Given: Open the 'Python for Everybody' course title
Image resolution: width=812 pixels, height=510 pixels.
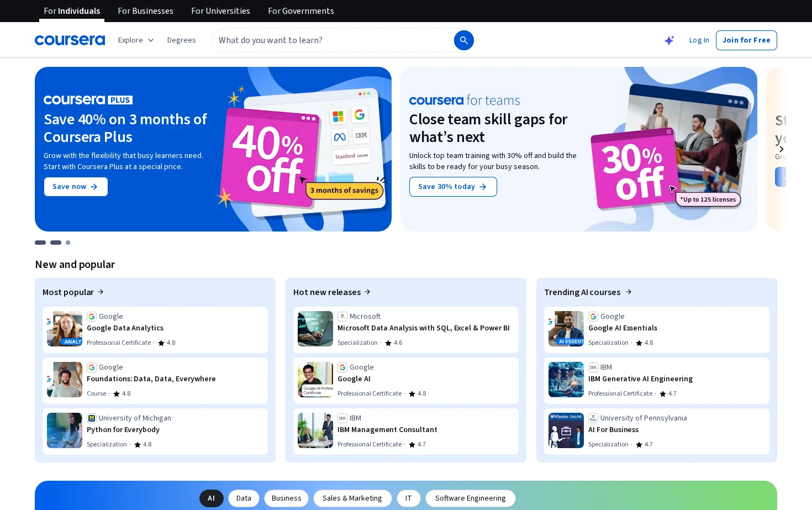Looking at the screenshot, I should click(x=123, y=430).
